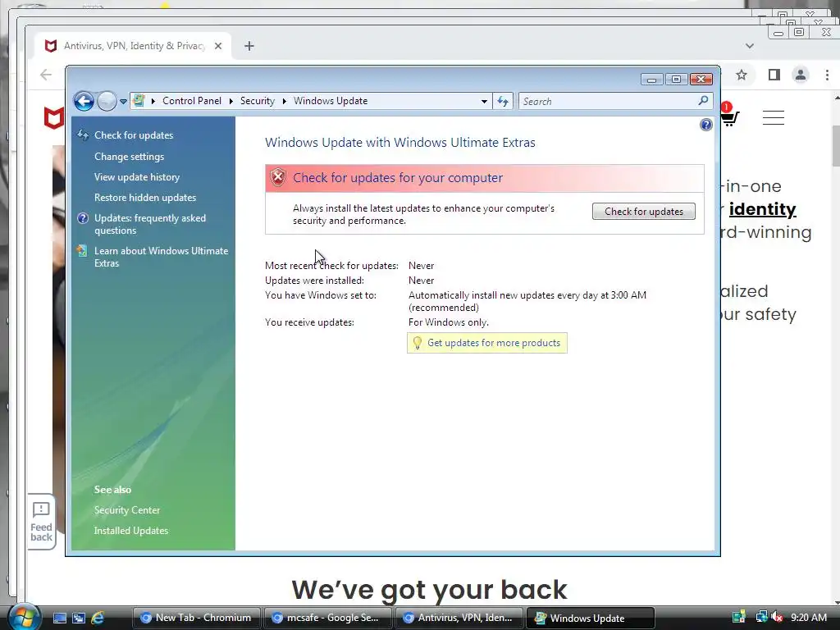
Task: Maximize the Windows Update window
Action: pos(676,80)
